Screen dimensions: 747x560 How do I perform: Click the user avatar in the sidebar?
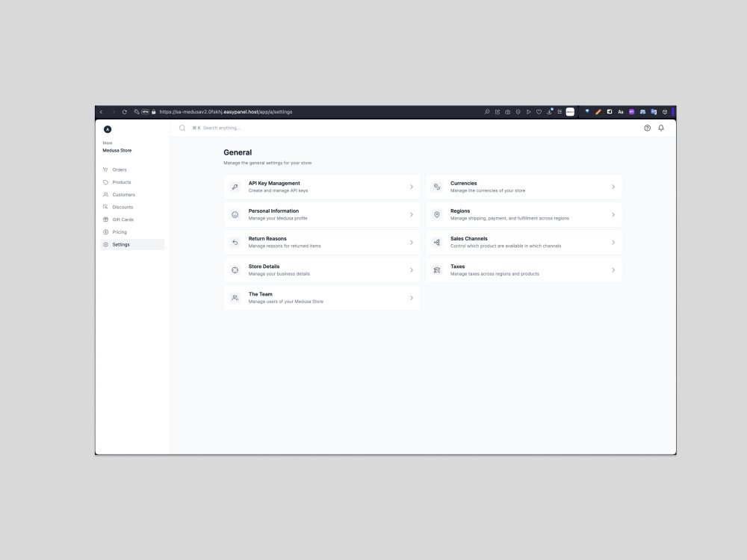click(x=108, y=129)
